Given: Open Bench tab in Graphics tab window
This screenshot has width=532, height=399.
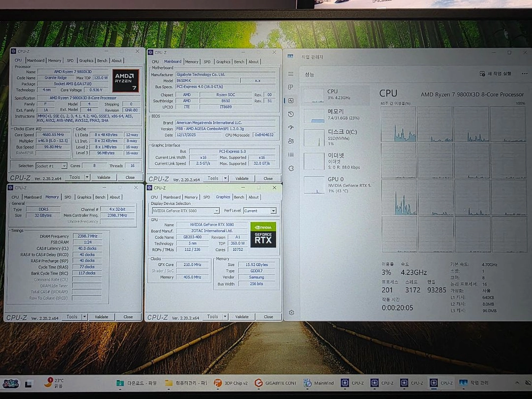Looking at the screenshot, I should (239, 197).
